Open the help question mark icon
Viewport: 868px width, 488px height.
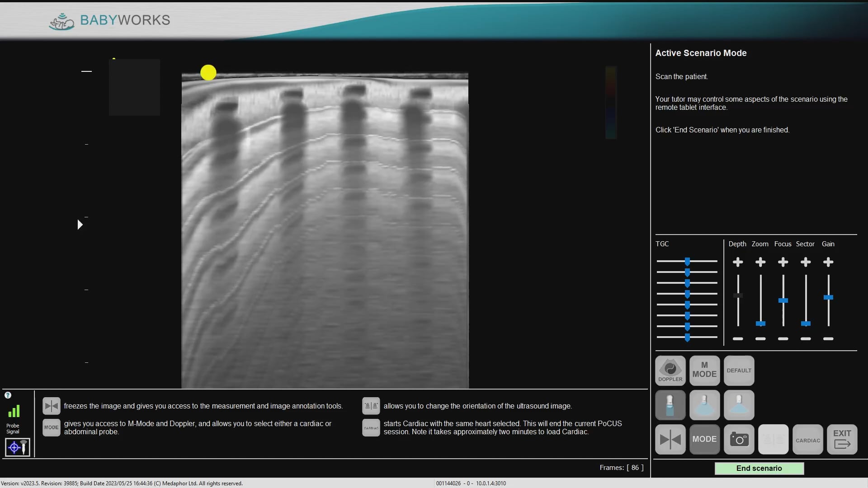pos(8,395)
